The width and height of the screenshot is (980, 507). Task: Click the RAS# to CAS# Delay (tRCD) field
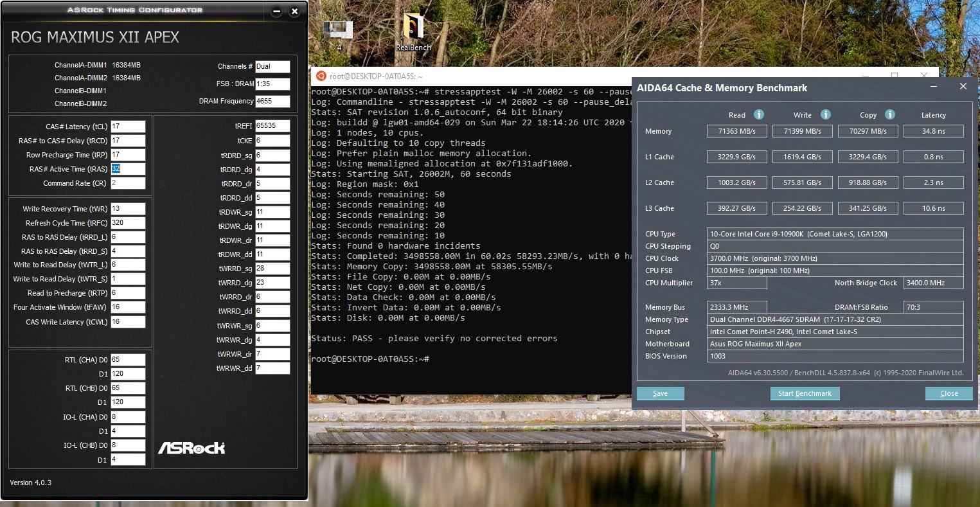(x=128, y=141)
